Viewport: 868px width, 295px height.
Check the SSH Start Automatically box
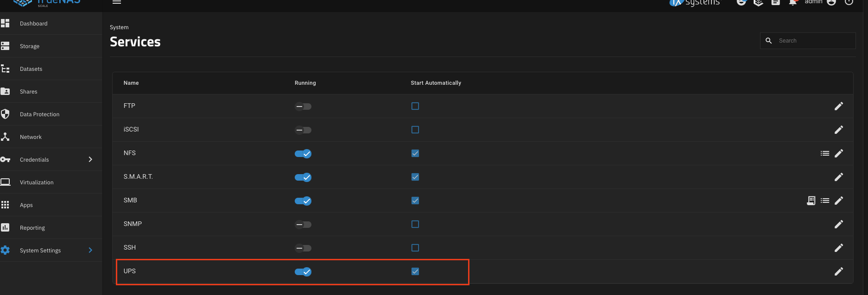(x=415, y=248)
